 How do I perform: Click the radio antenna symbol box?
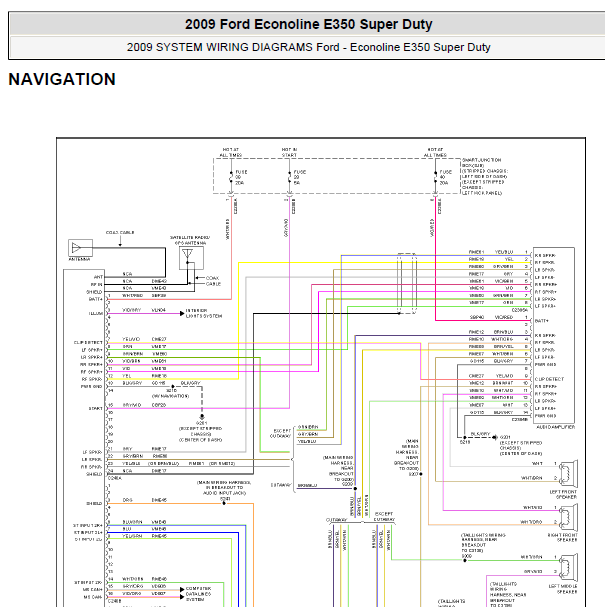pyautogui.click(x=81, y=248)
